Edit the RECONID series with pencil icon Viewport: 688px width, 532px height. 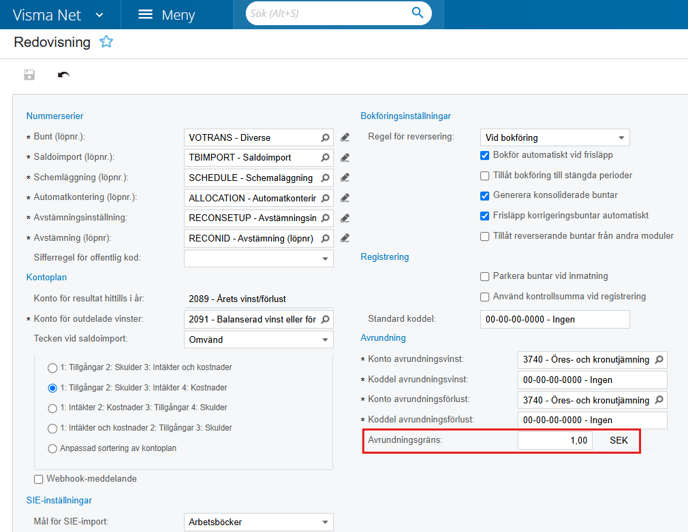(x=345, y=238)
